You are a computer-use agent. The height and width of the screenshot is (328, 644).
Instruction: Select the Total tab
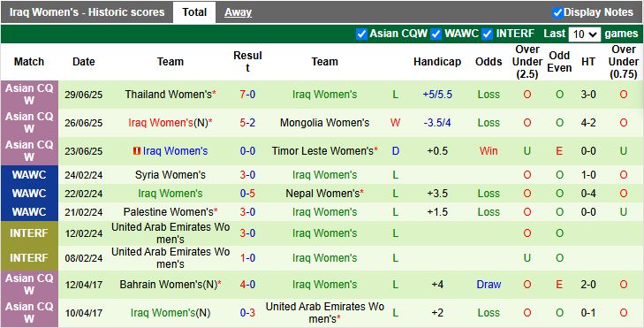click(194, 12)
